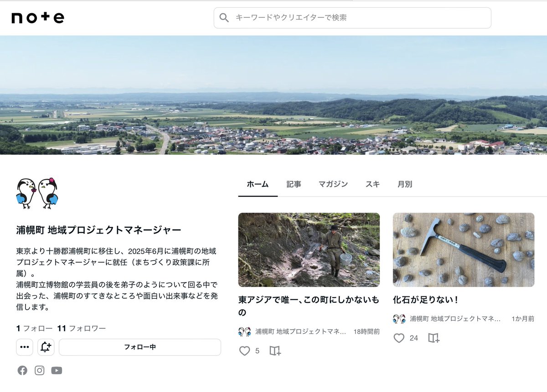Click the add-to-magazine icon under 化石が足りない！

pos(433,338)
